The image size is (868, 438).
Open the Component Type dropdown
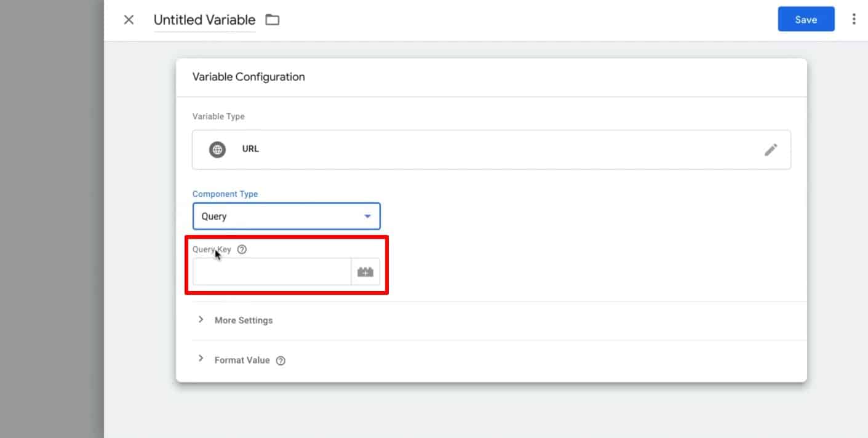pos(367,216)
